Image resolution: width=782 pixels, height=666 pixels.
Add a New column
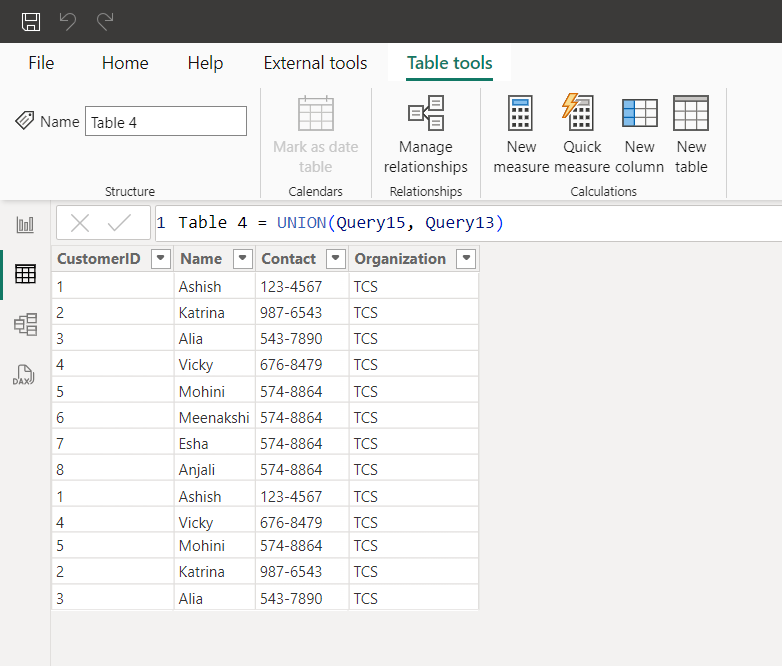tap(639, 136)
